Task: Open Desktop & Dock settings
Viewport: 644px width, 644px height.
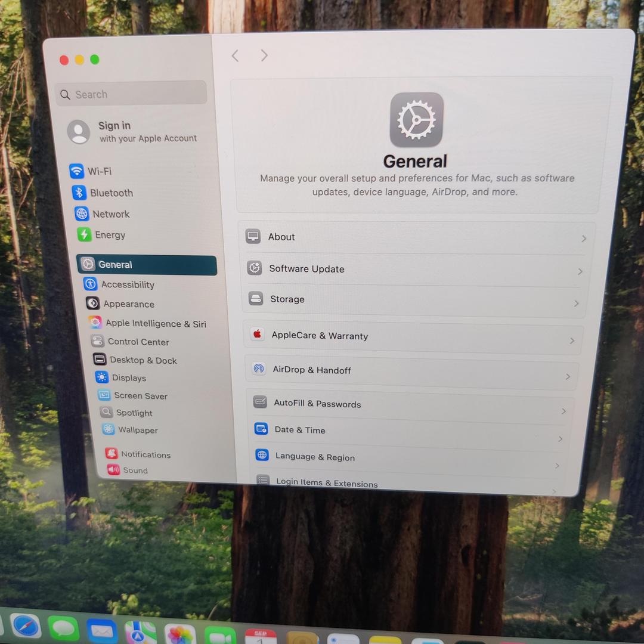Action: [135, 360]
